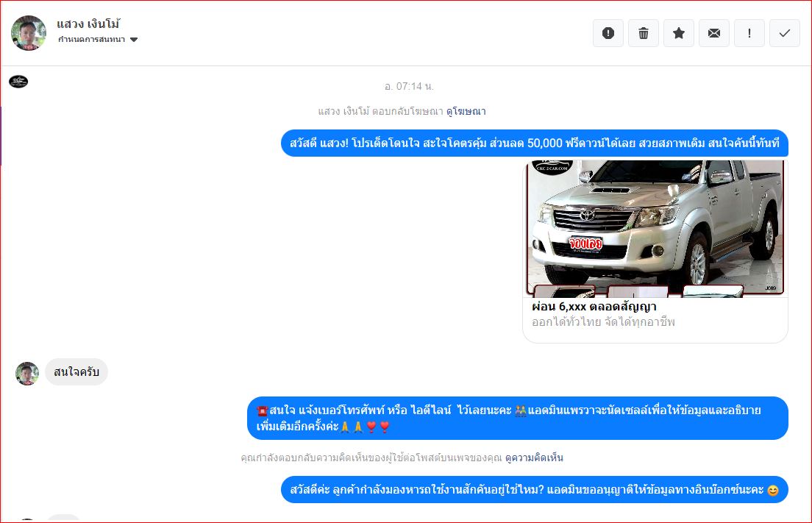This screenshot has width=812, height=523.
Task: Click sender avatar beside "สนใจครับ" message
Action: (x=27, y=374)
